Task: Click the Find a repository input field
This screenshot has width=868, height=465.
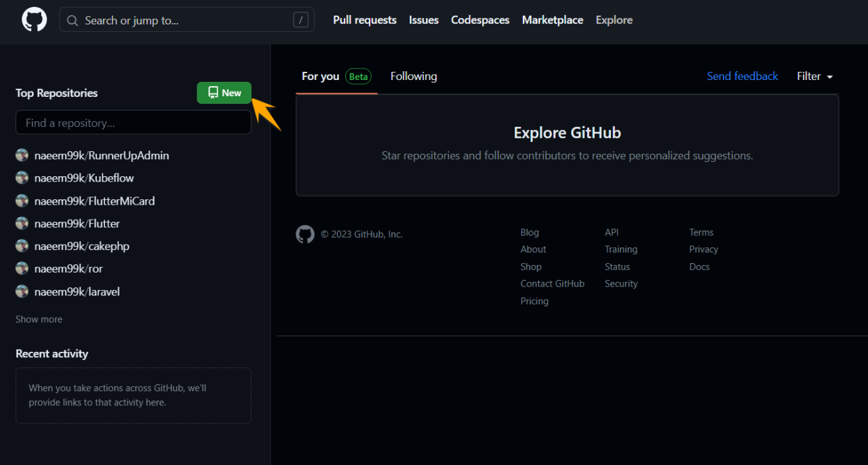Action: pos(133,122)
